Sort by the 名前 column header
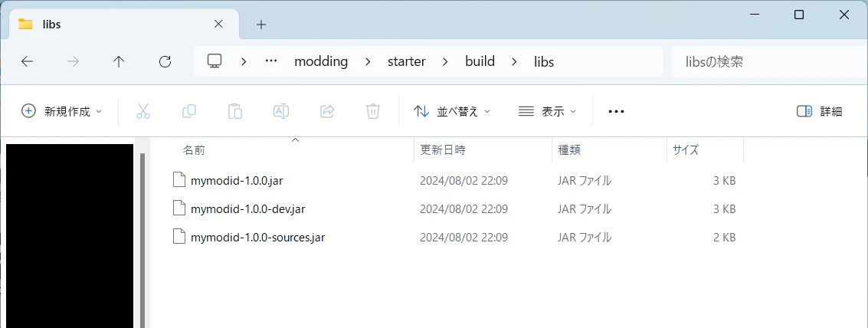The image size is (868, 328). point(195,149)
